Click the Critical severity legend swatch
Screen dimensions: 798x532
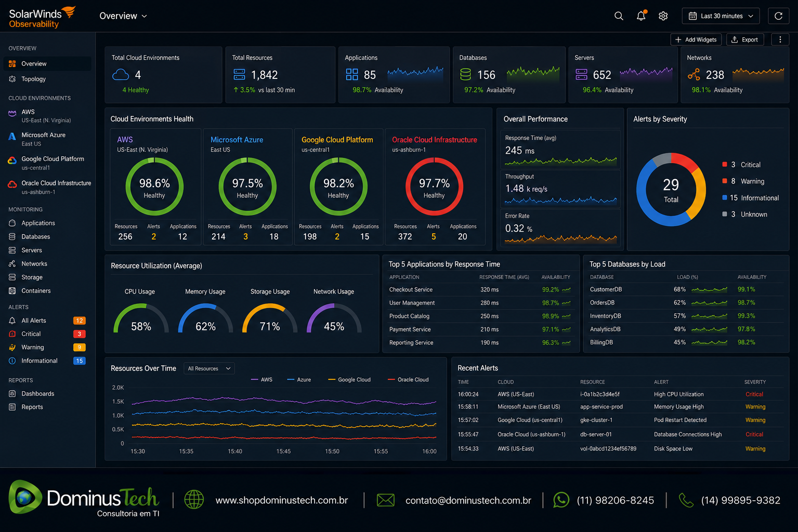(725, 164)
